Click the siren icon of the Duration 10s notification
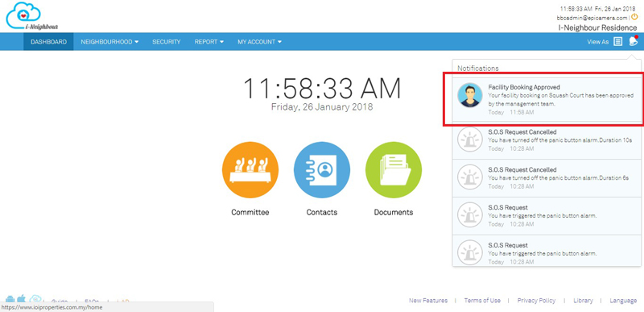 470,139
